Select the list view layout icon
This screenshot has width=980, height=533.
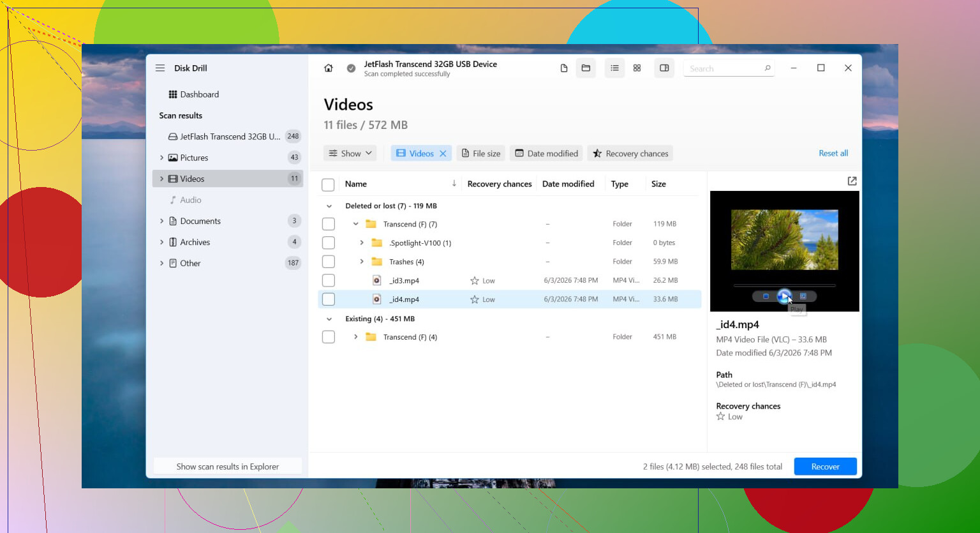[614, 68]
